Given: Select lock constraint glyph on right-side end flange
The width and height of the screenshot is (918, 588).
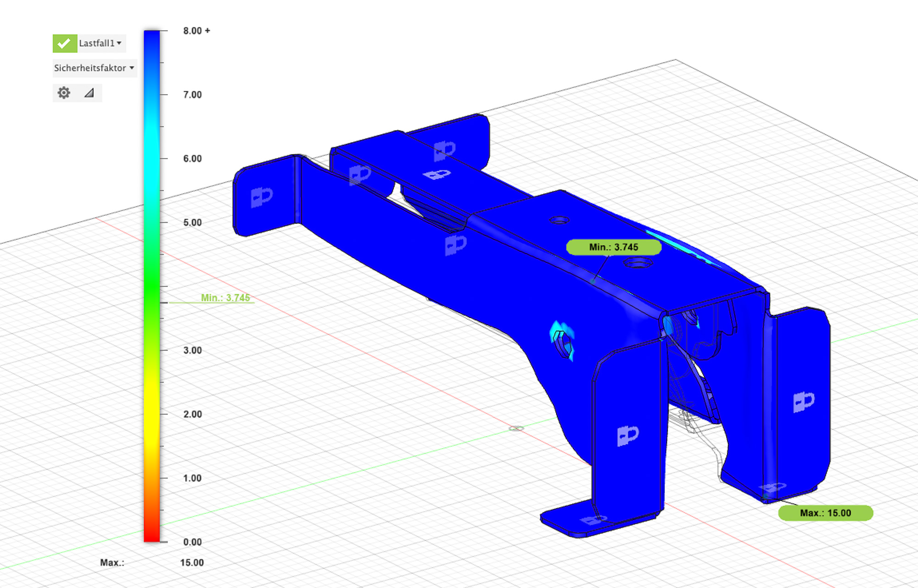Looking at the screenshot, I should [x=804, y=402].
